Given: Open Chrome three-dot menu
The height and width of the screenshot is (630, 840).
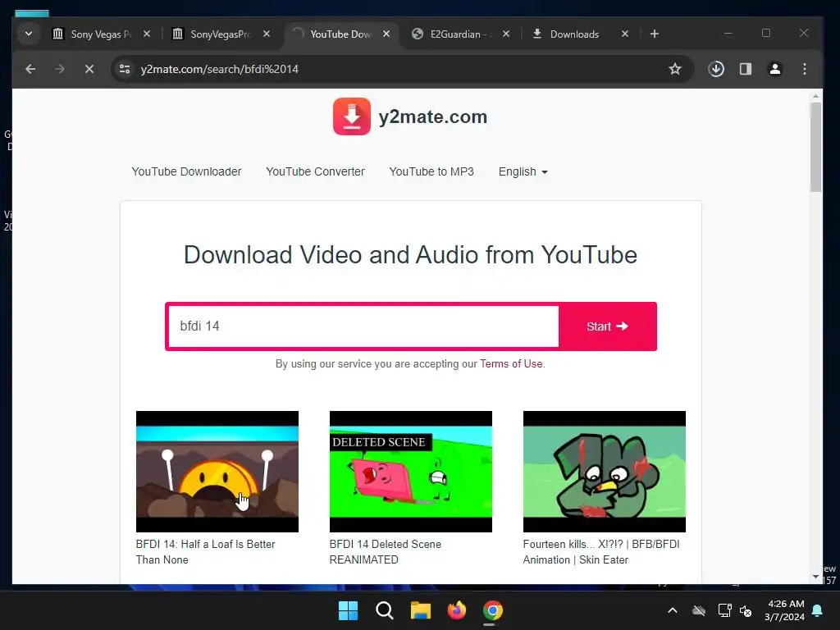Looking at the screenshot, I should click(805, 69).
